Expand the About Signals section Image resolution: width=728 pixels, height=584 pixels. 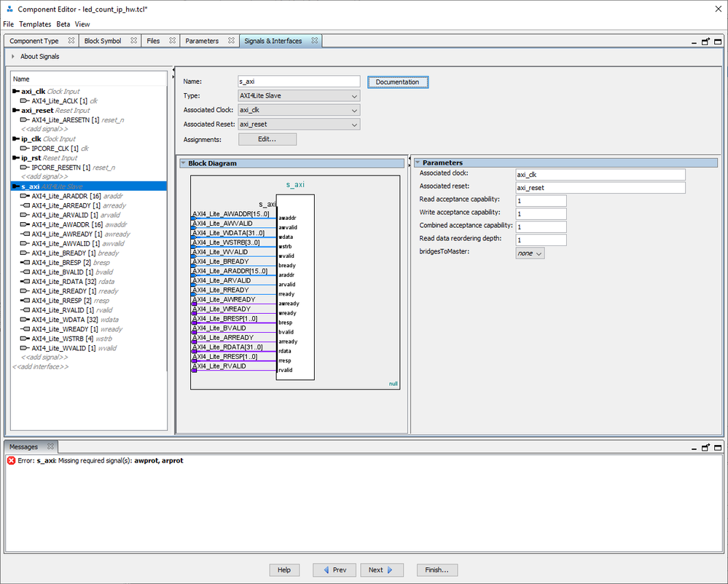coord(13,57)
